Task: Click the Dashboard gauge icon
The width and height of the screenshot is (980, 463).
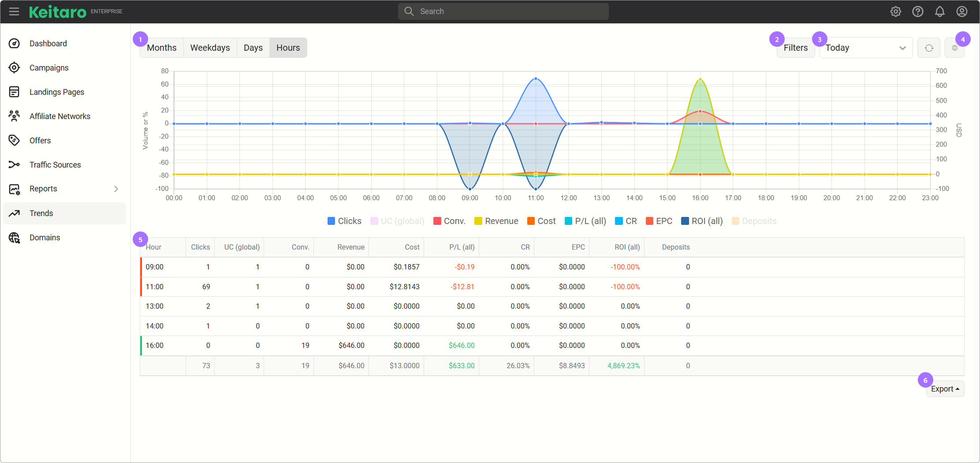Action: click(14, 43)
